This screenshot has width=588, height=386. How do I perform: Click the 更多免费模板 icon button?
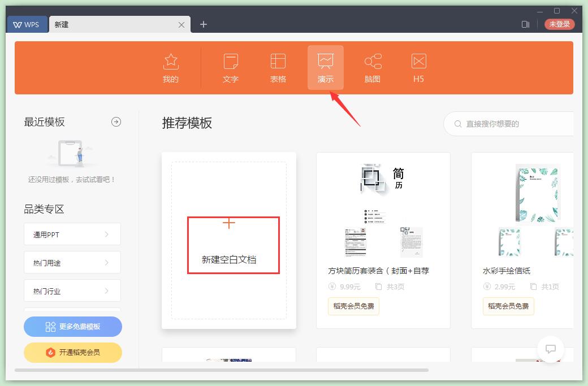click(72, 327)
